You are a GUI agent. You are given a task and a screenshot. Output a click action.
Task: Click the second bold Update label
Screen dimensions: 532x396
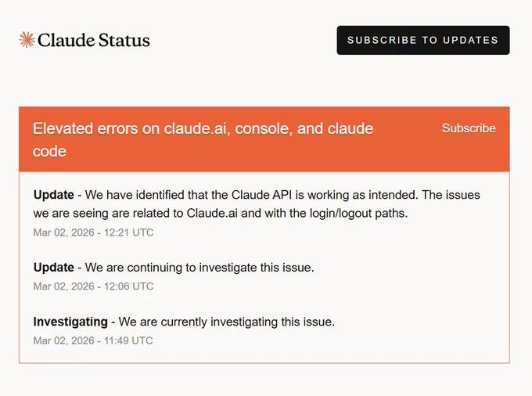click(x=54, y=268)
